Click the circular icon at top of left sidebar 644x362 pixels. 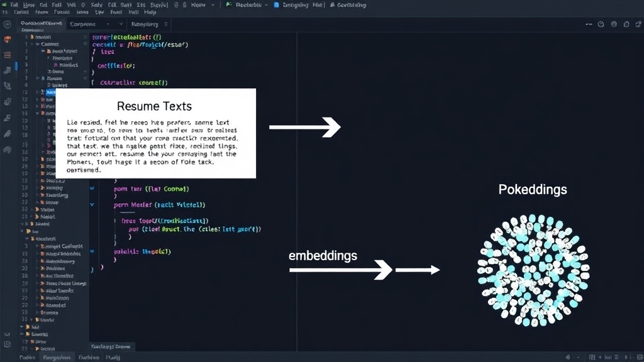8,25
